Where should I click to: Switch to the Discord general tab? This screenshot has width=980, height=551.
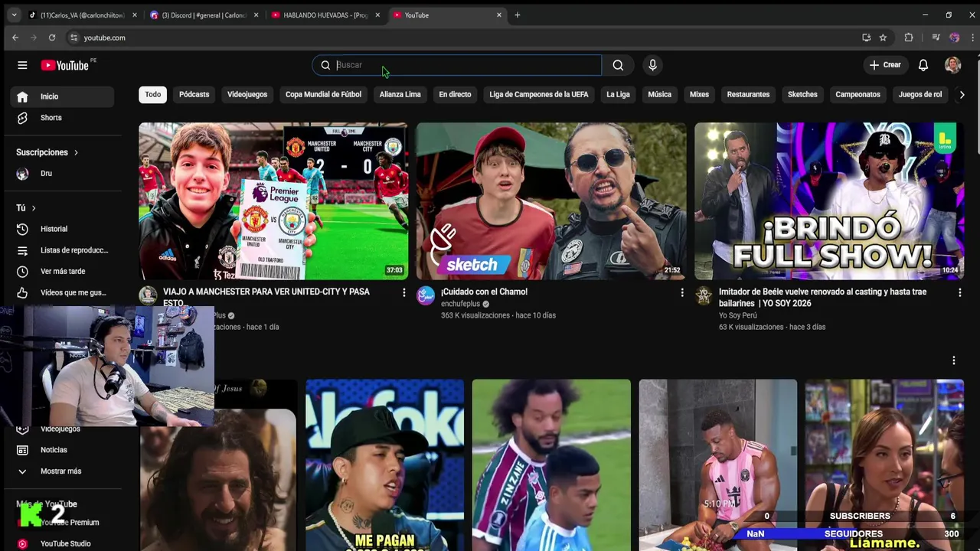pos(204,15)
